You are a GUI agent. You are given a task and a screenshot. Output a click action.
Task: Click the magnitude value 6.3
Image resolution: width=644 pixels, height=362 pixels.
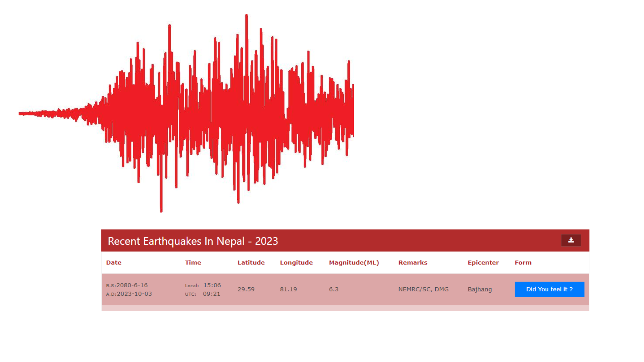pos(334,289)
